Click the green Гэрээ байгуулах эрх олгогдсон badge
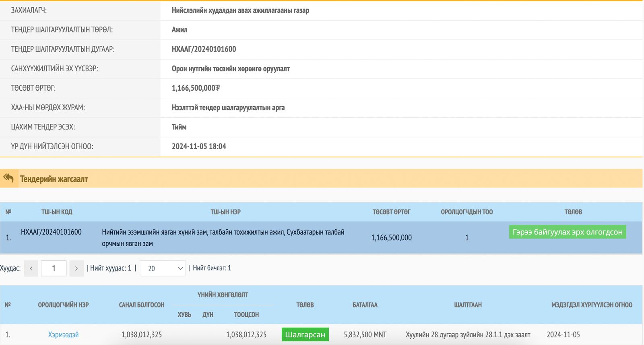Screen dimensions: 644x345 (567, 232)
